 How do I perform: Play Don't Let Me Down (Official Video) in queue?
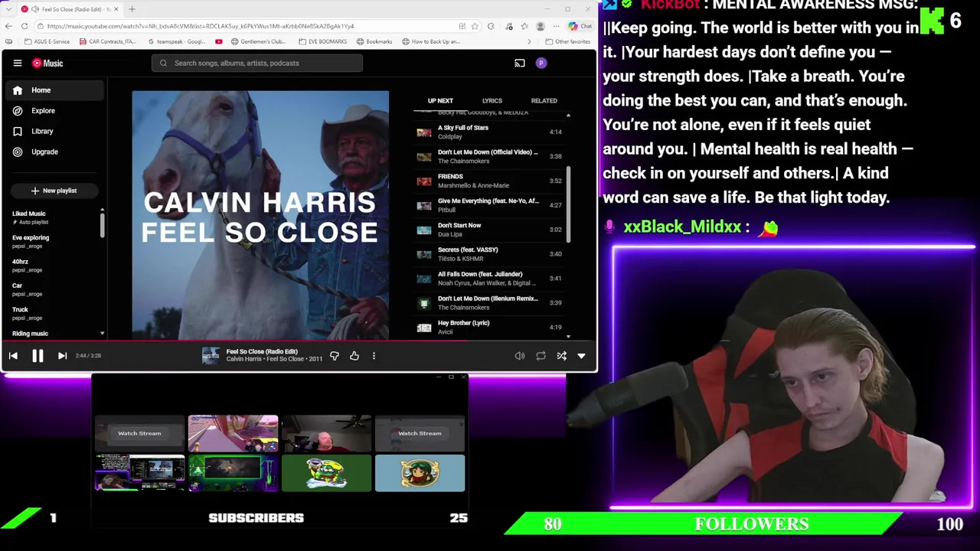[488, 157]
